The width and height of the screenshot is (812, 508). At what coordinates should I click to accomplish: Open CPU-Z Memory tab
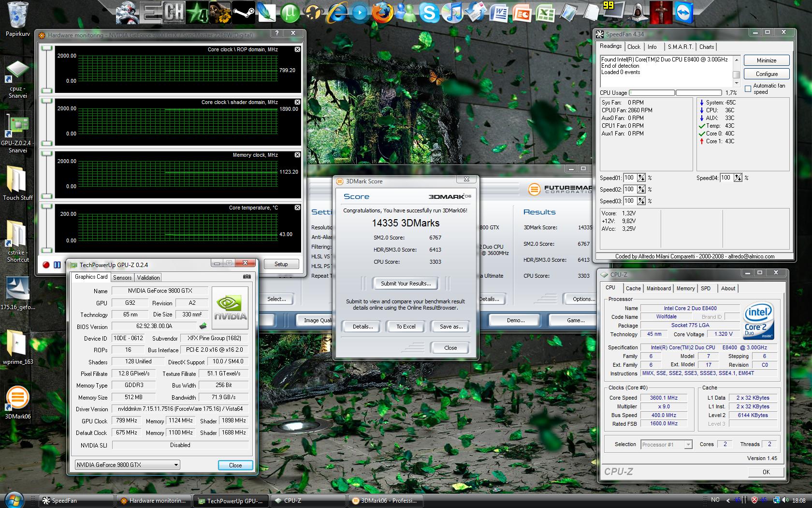click(685, 288)
